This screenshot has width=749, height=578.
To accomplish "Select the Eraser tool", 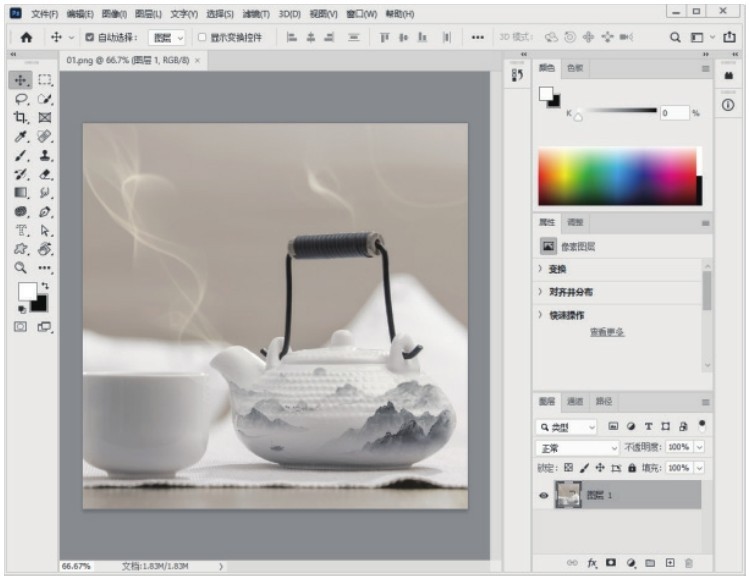I will pyautogui.click(x=45, y=174).
